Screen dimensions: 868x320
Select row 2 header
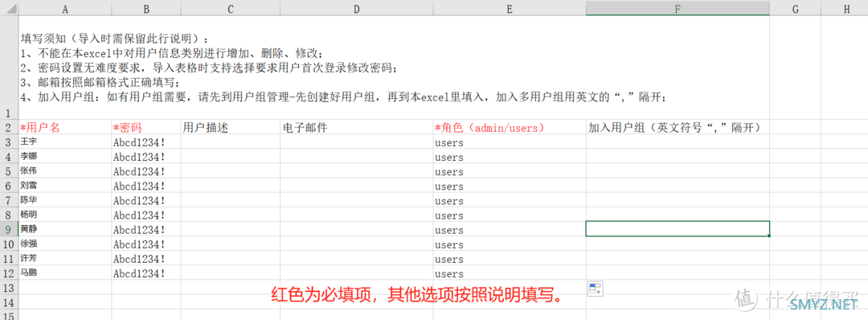point(9,127)
